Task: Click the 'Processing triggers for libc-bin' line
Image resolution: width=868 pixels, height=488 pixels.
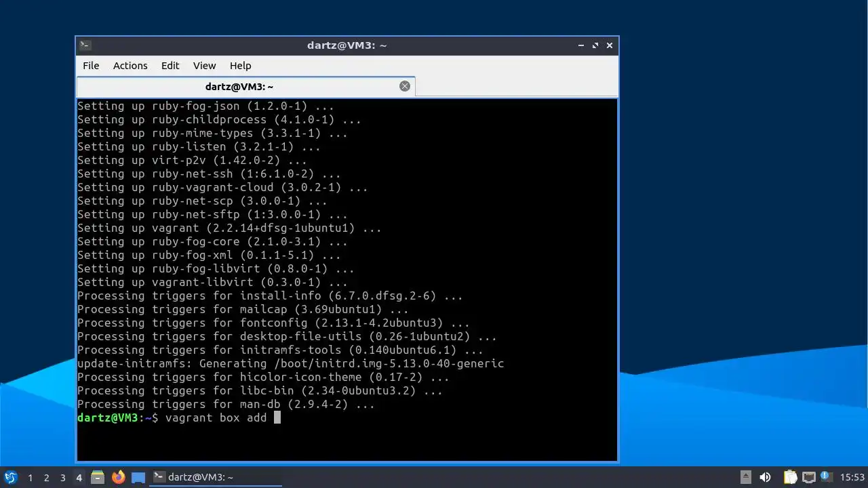Action: click(260, 390)
